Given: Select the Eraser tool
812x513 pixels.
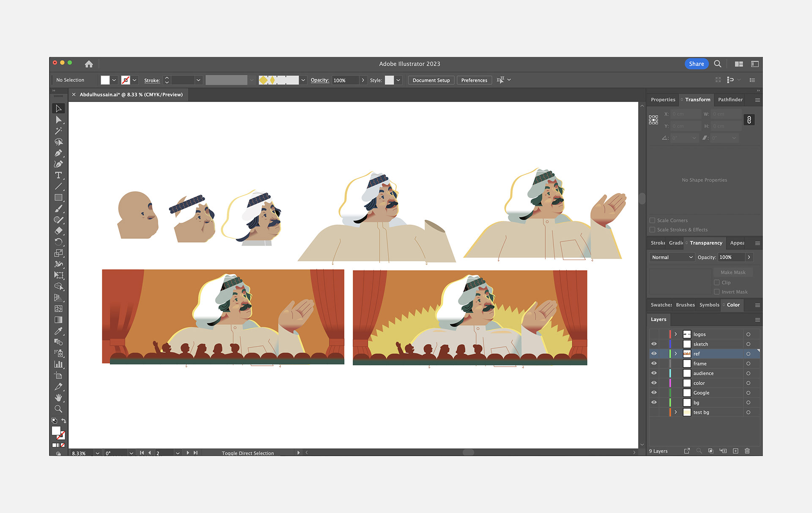Looking at the screenshot, I should (x=59, y=231).
